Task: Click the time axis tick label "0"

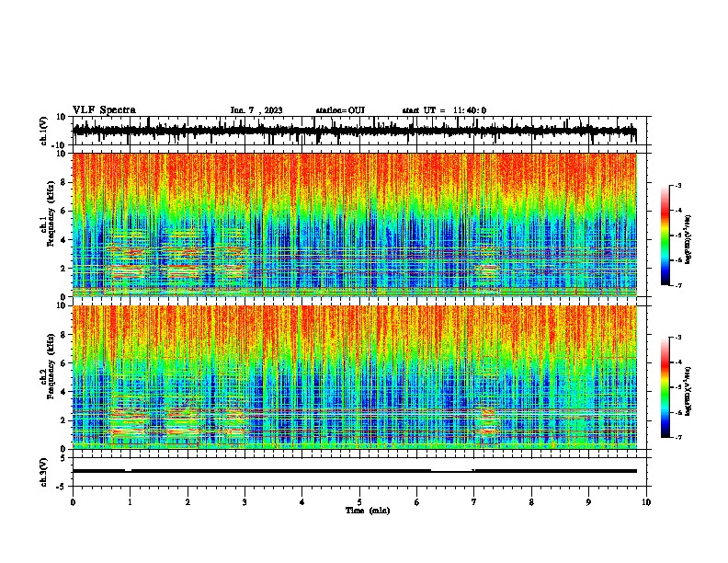Action: click(73, 502)
